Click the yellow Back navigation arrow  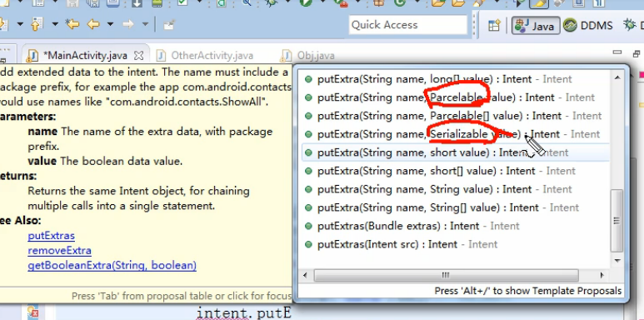pyautogui.click(x=93, y=24)
